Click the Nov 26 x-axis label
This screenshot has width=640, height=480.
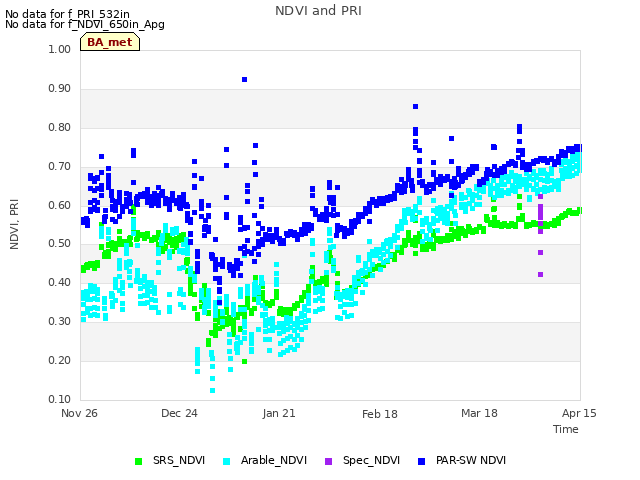click(79, 413)
